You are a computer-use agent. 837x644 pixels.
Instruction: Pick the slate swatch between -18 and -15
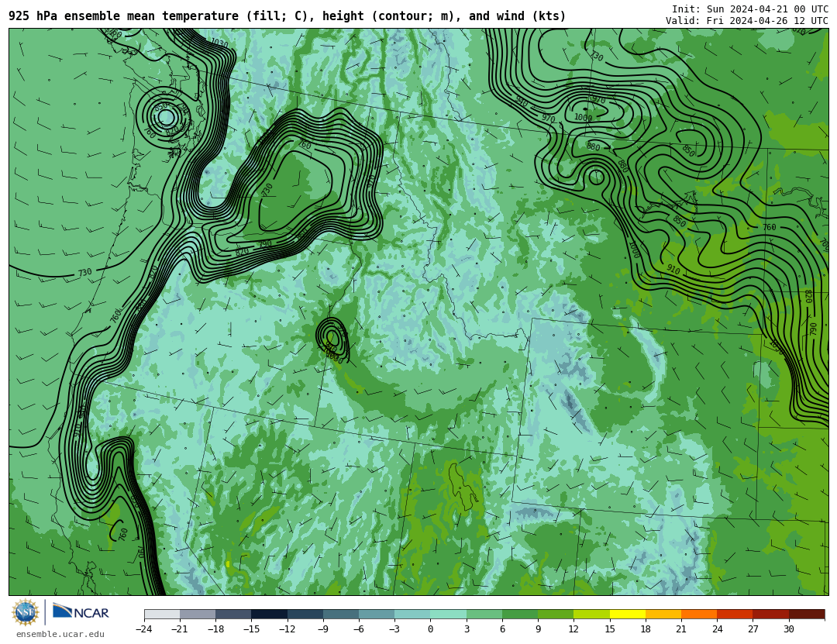pos(233,614)
